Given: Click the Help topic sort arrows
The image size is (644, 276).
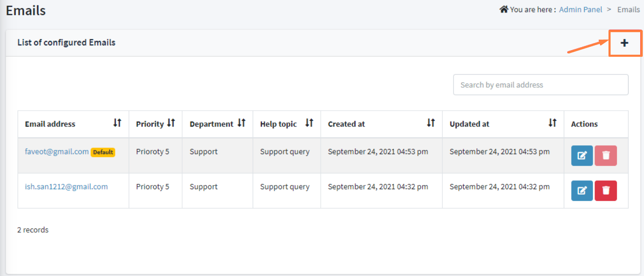Looking at the screenshot, I should [309, 122].
